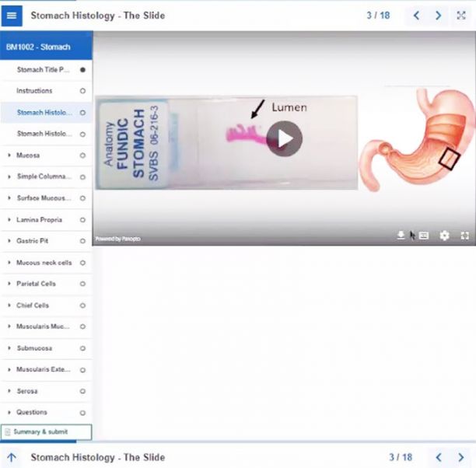
Task: Expand the Parietal Cells arrow
Action: [x=9, y=284]
